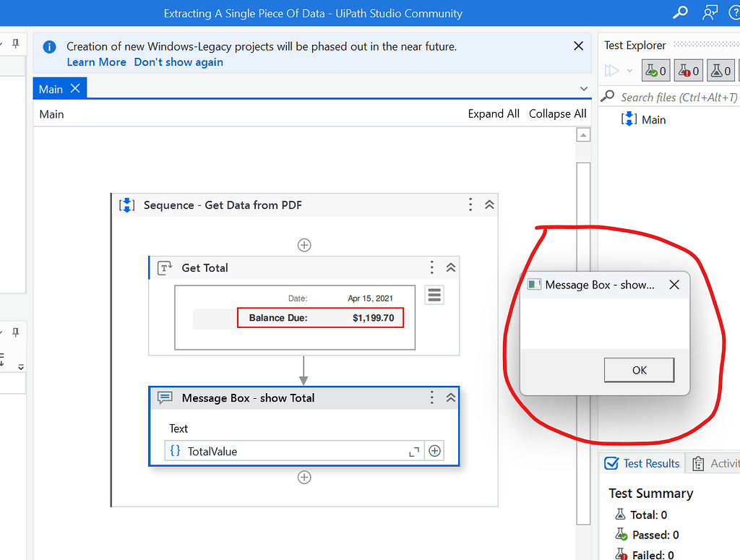Switch to the Test Results tab
The height and width of the screenshot is (560, 740).
tap(642, 463)
